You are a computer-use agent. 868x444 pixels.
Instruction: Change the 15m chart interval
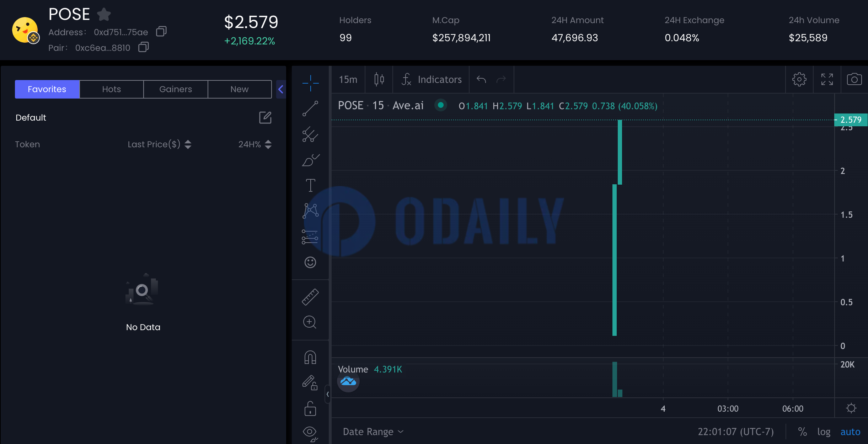tap(348, 79)
